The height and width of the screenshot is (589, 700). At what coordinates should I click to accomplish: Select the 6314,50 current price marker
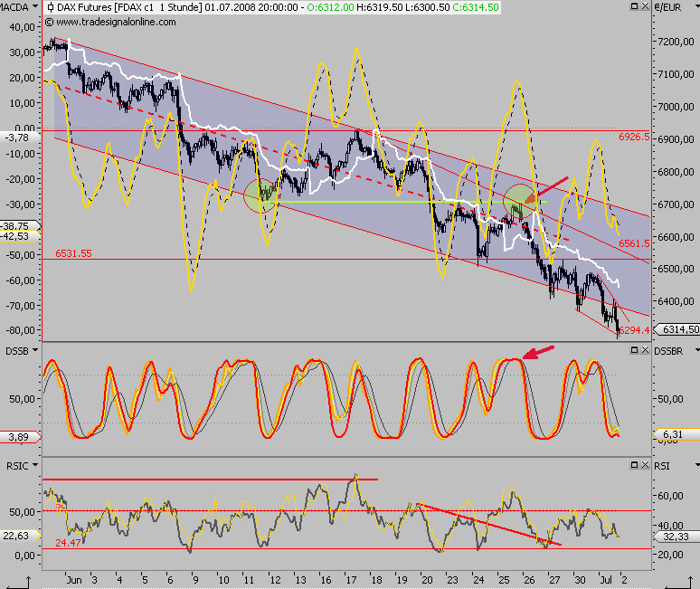[x=677, y=329]
